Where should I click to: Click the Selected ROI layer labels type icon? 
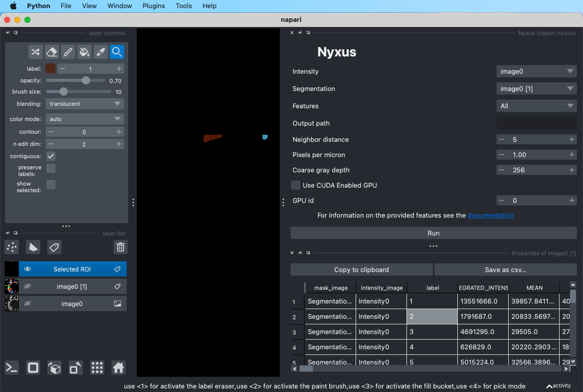tap(117, 269)
